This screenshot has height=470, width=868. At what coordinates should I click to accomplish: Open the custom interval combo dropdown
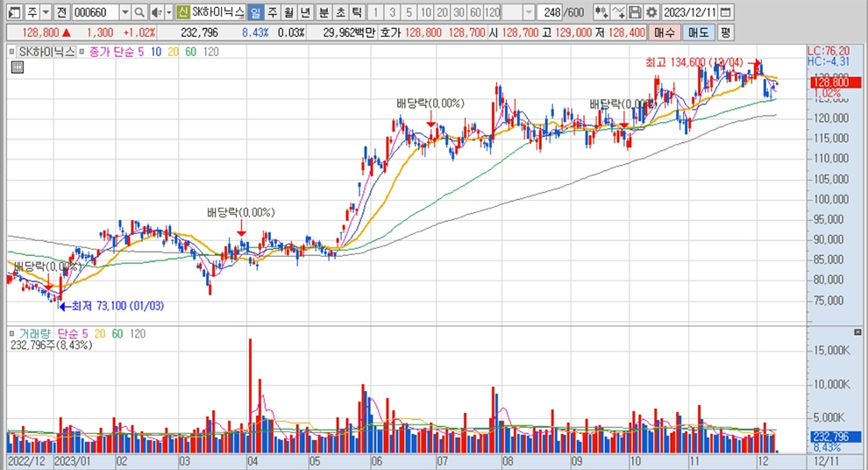(528, 11)
